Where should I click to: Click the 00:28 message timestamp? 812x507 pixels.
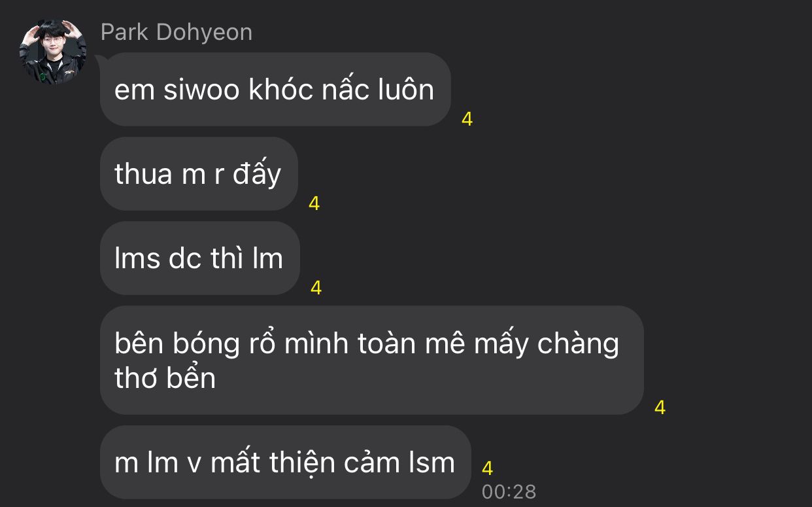(509, 491)
